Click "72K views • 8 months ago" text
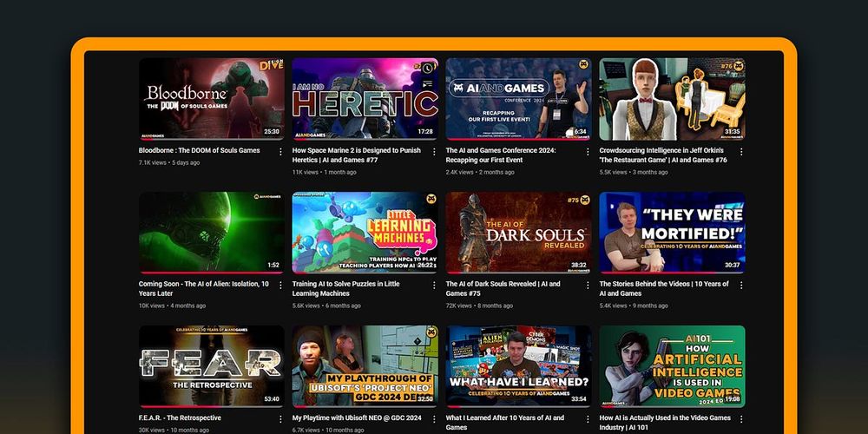The image size is (868, 434). 478,306
